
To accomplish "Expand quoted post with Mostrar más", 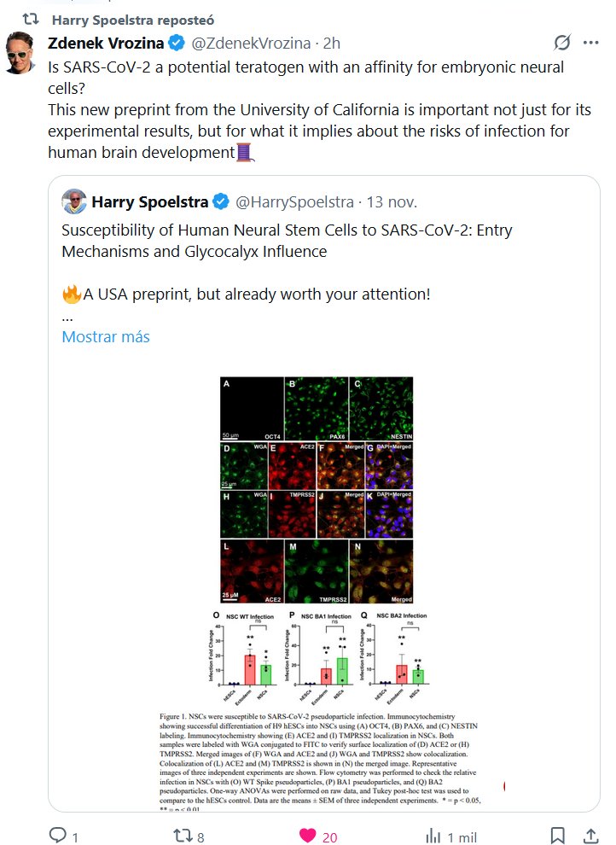I will point(106,336).
